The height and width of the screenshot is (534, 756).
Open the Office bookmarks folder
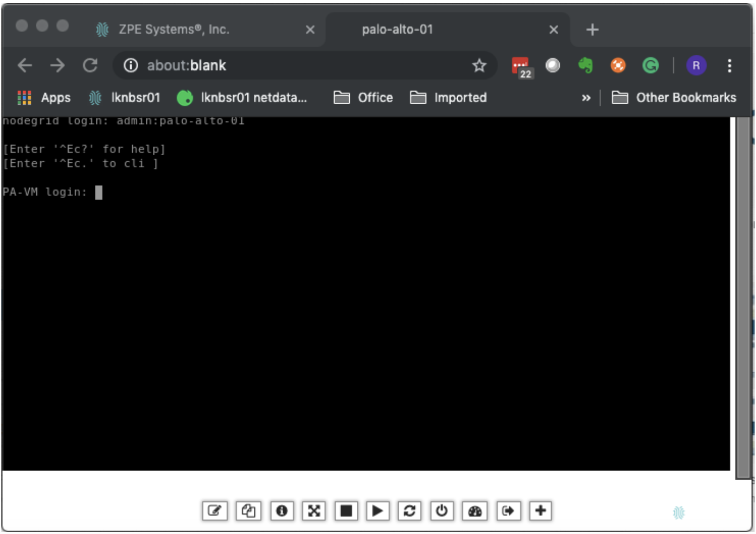pyautogui.click(x=363, y=98)
